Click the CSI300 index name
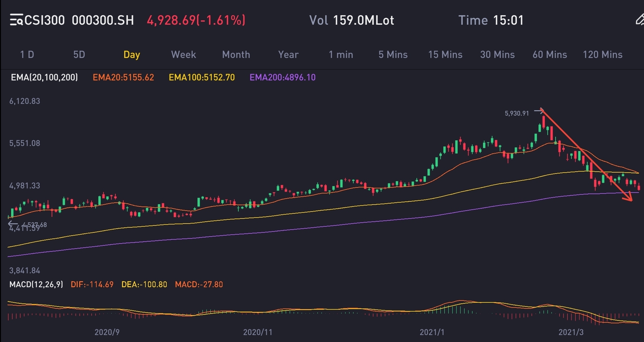644x342 pixels. coord(44,20)
